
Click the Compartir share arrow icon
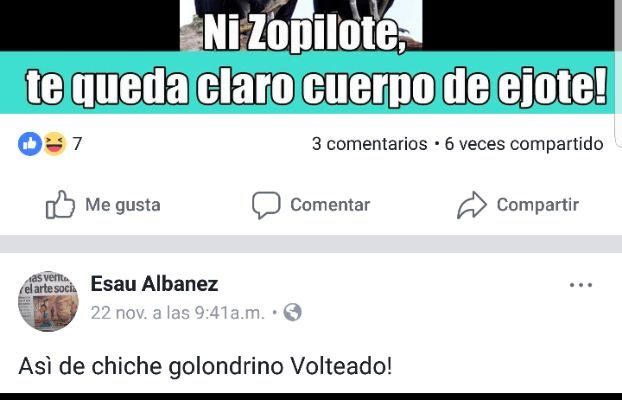(472, 205)
